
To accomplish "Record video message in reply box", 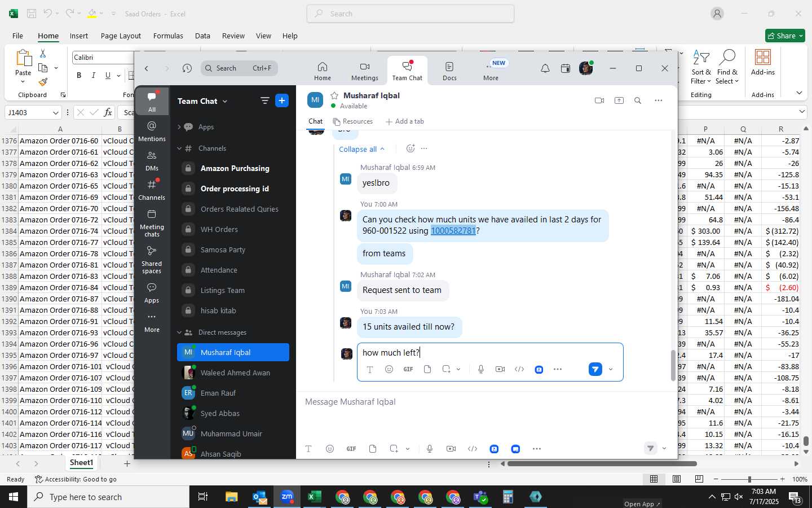I will coord(500,369).
